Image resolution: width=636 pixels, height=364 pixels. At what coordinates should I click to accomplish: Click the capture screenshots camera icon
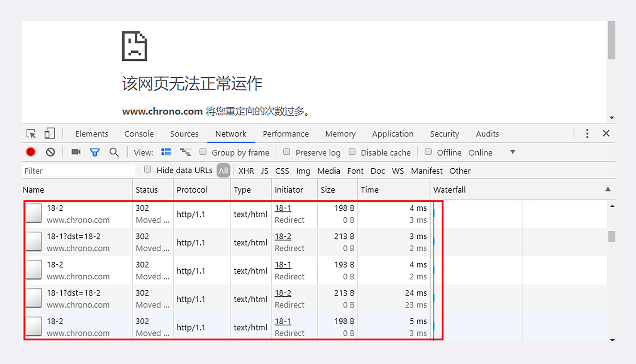tap(76, 152)
